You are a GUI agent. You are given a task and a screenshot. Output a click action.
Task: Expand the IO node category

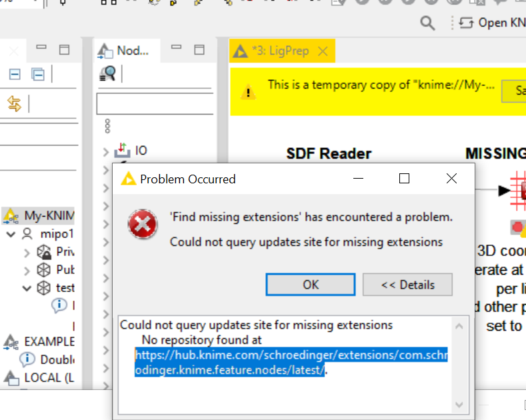point(106,152)
